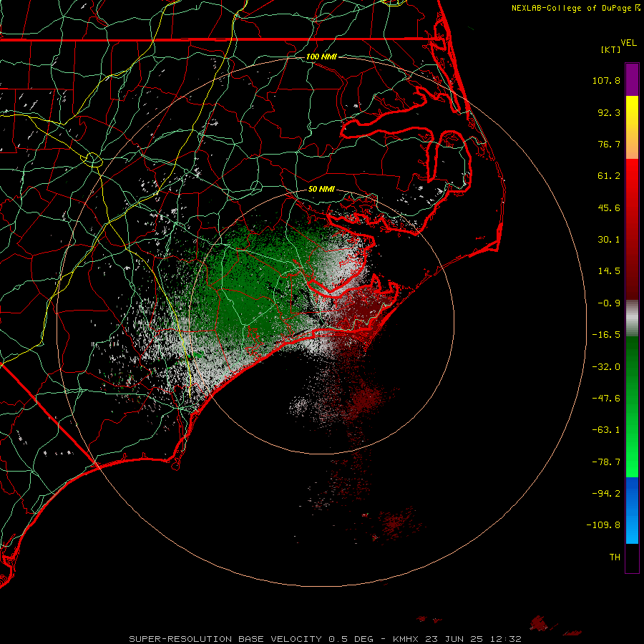This screenshot has height=644, width=644.
Task: Click the -63.1 velocity scale label
Action: click(606, 430)
